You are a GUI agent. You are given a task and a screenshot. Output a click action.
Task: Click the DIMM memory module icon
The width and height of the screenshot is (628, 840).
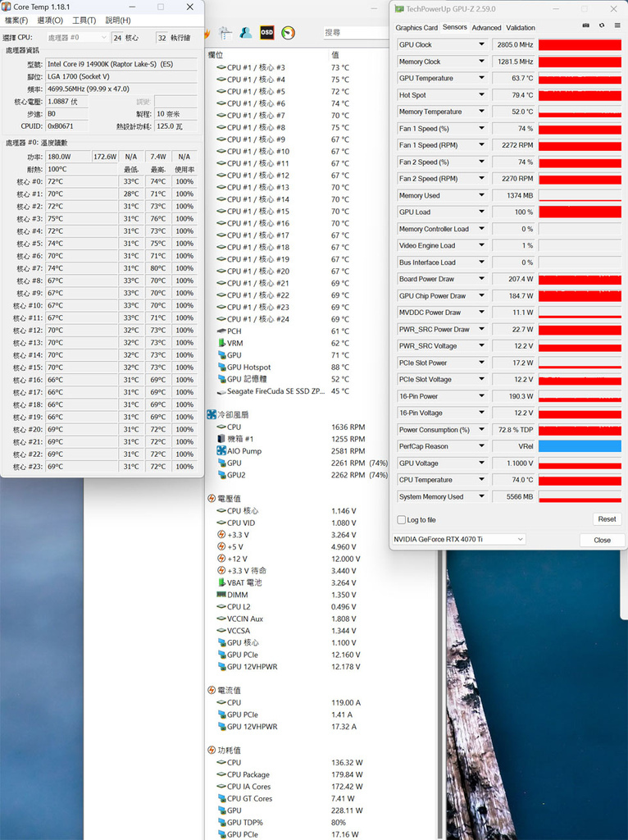[221, 595]
